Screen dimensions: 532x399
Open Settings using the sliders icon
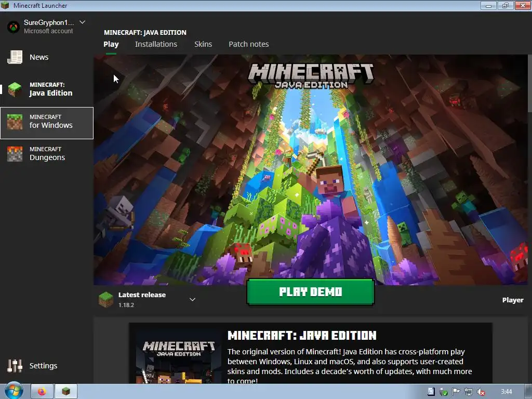coord(15,366)
